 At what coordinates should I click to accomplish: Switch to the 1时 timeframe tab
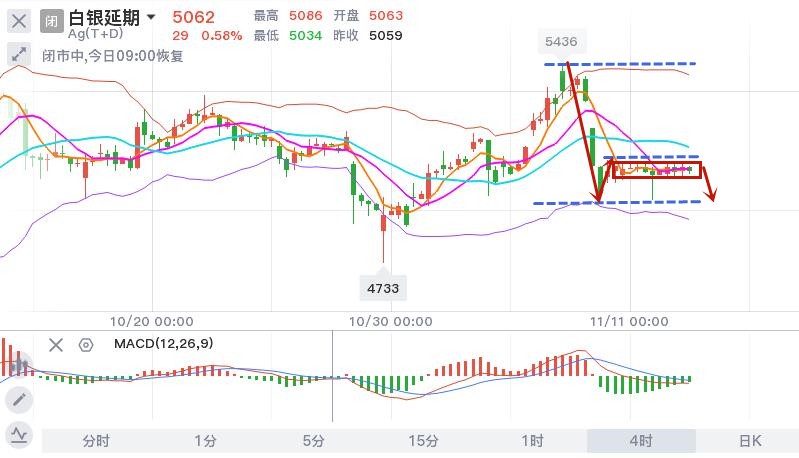point(532,441)
